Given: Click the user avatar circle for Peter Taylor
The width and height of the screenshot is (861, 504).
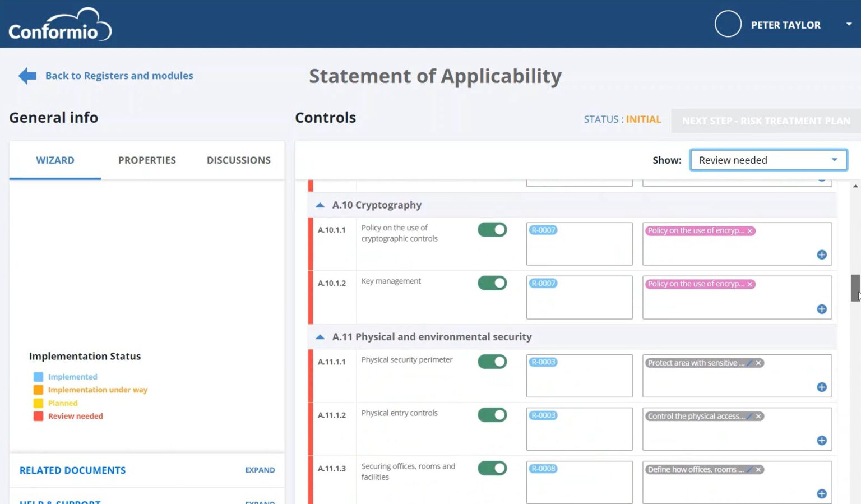Looking at the screenshot, I should pyautogui.click(x=728, y=24).
